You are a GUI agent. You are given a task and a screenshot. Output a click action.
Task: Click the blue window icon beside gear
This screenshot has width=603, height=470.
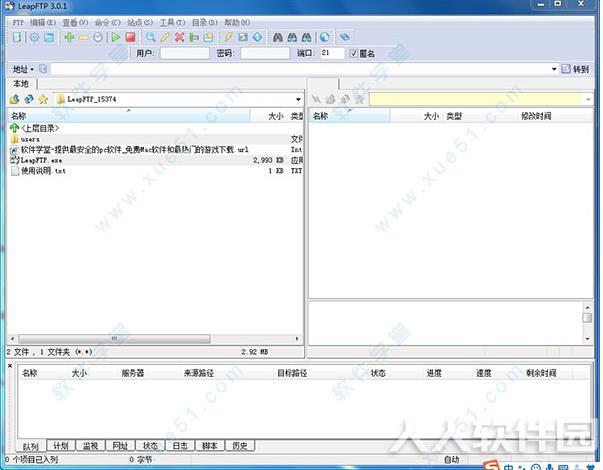(x=49, y=37)
